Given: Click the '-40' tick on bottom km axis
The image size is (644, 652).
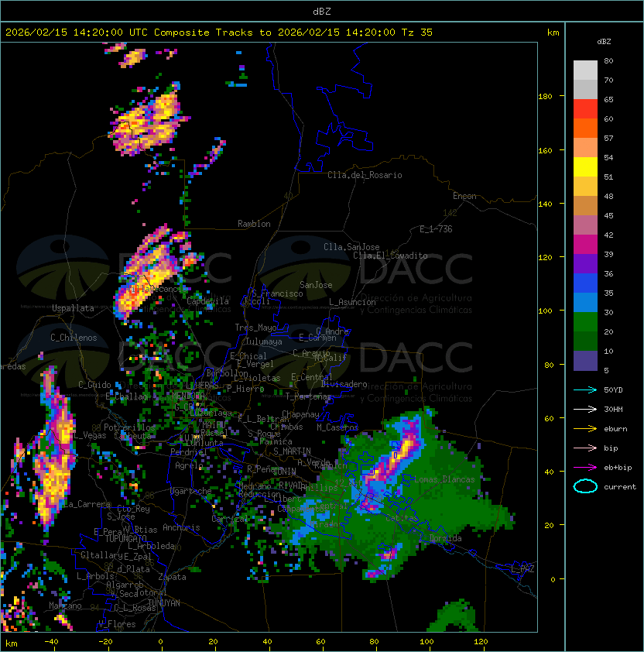Looking at the screenshot, I should click(51, 642).
